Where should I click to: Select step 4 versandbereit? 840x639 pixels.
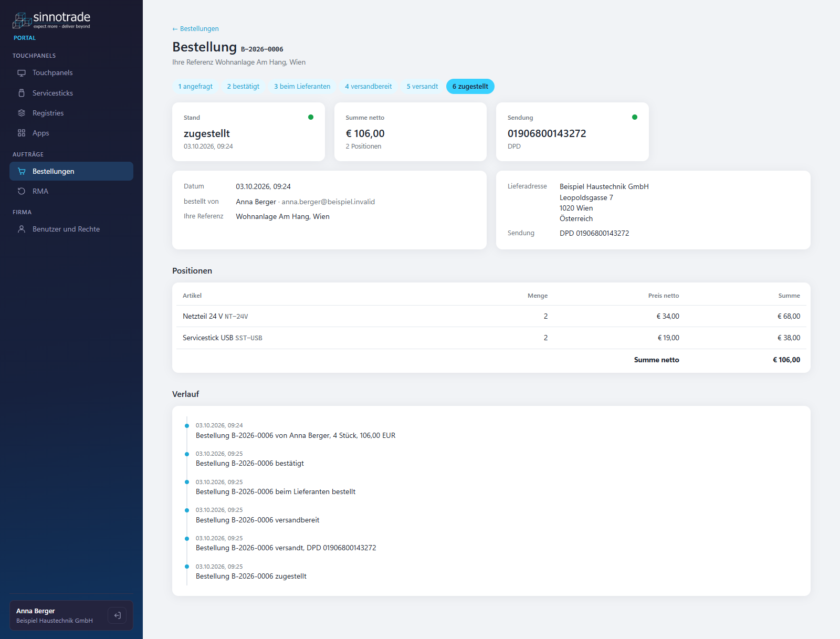[x=369, y=87]
